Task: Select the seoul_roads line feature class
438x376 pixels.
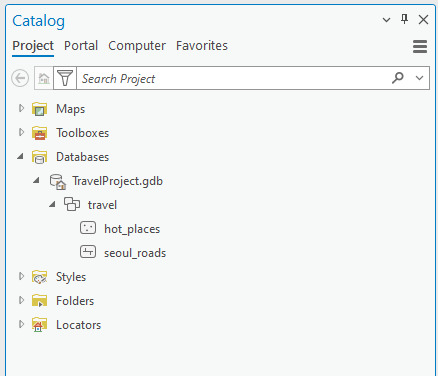Action: coord(135,253)
